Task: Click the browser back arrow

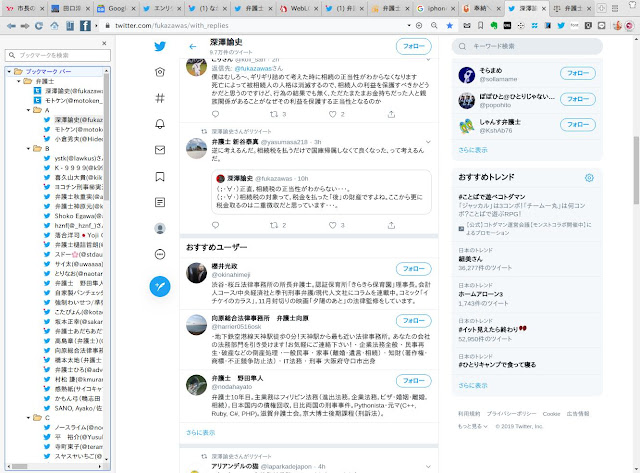Action: pos(11,26)
